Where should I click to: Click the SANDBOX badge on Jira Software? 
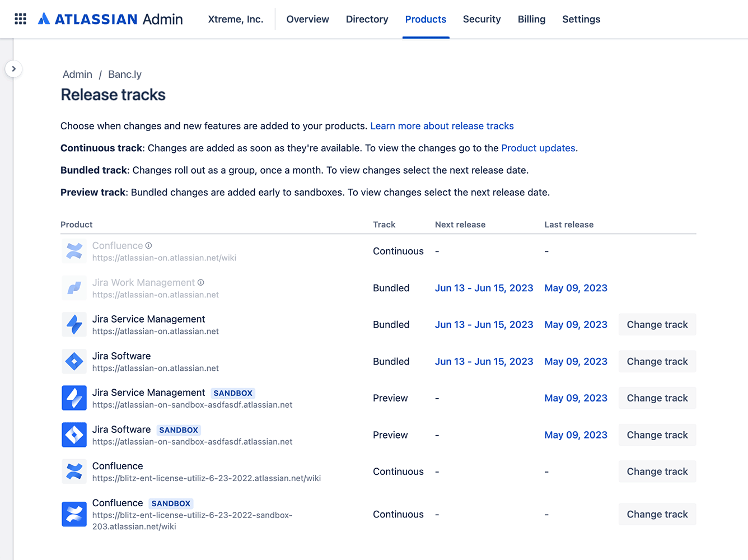pos(179,430)
